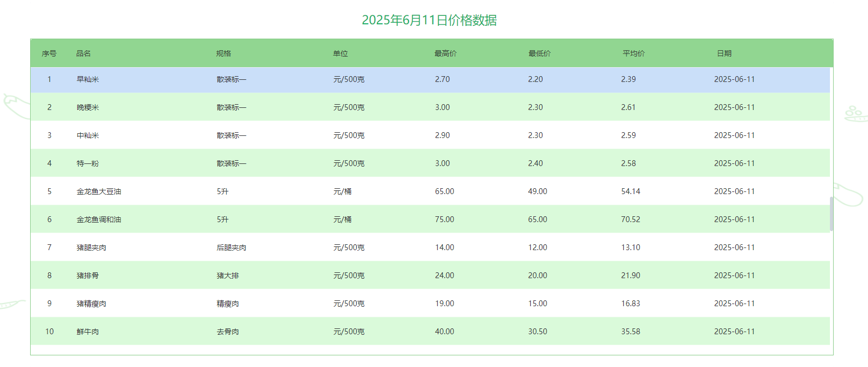Select the 鲜牛肉 highest price 40.00
The height and width of the screenshot is (367, 868).
[444, 332]
